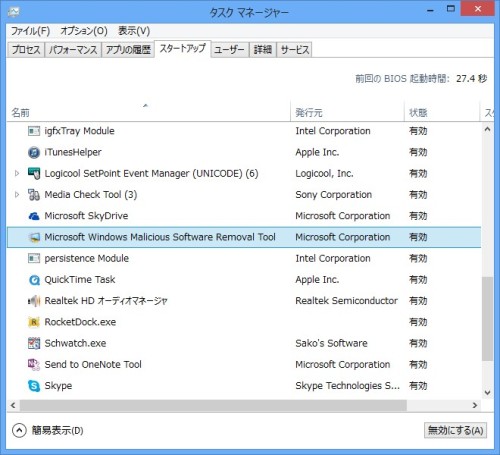
Task: Collapse to simple view with 簡易表示 arrow
Action: 19,430
